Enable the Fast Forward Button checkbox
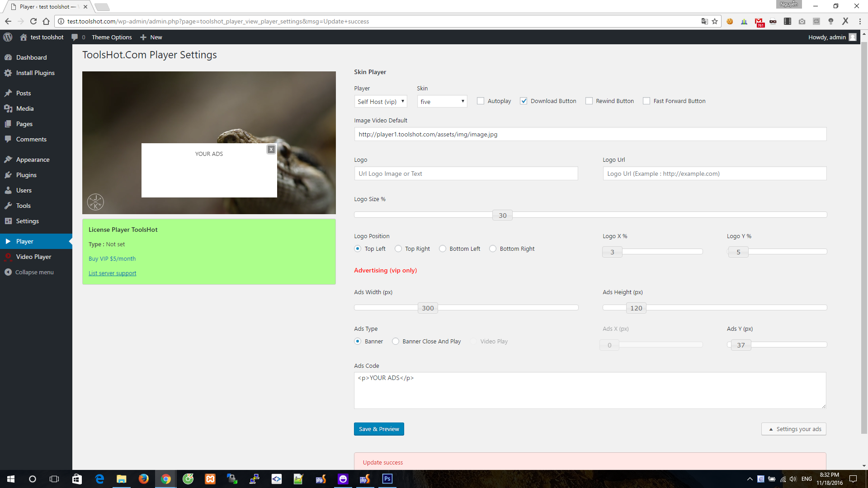This screenshot has height=488, width=868. [x=646, y=101]
